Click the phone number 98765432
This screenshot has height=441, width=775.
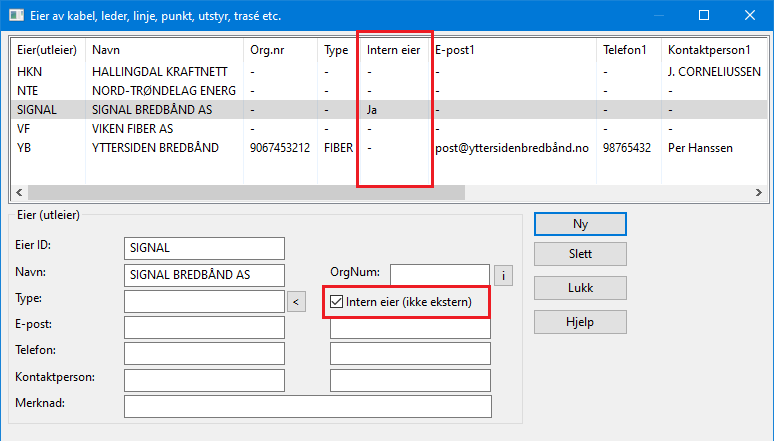(627, 148)
